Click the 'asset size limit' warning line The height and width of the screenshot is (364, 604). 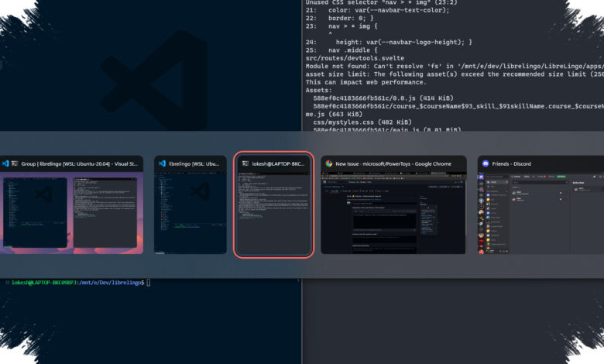pos(455,74)
